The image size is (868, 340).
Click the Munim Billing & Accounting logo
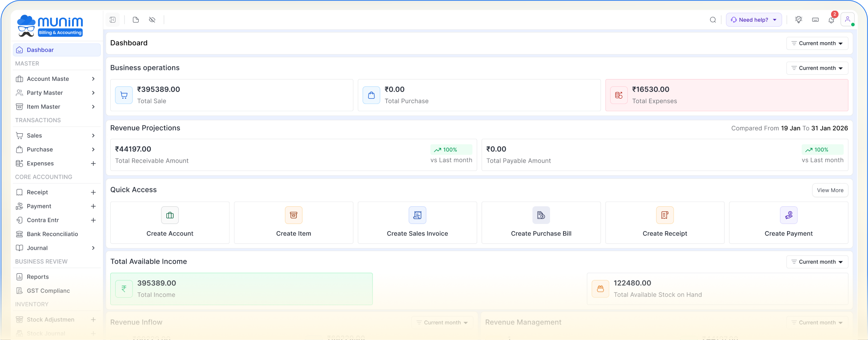pyautogui.click(x=50, y=26)
